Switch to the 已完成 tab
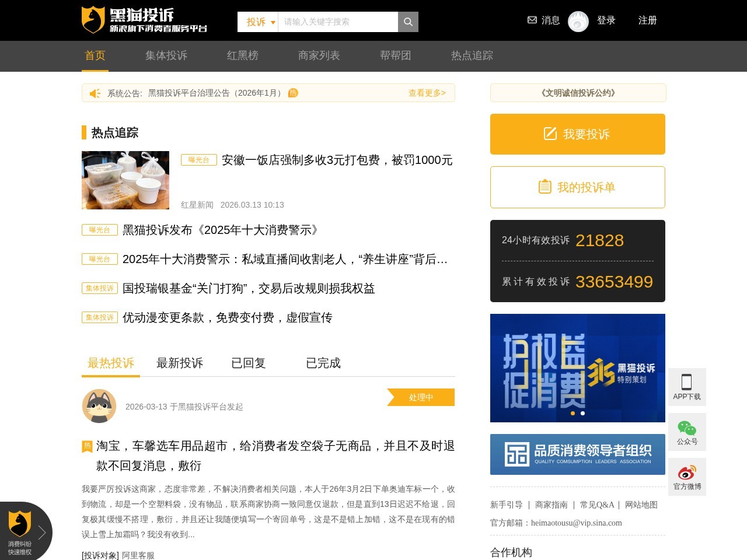The height and width of the screenshot is (560, 747). (x=322, y=363)
